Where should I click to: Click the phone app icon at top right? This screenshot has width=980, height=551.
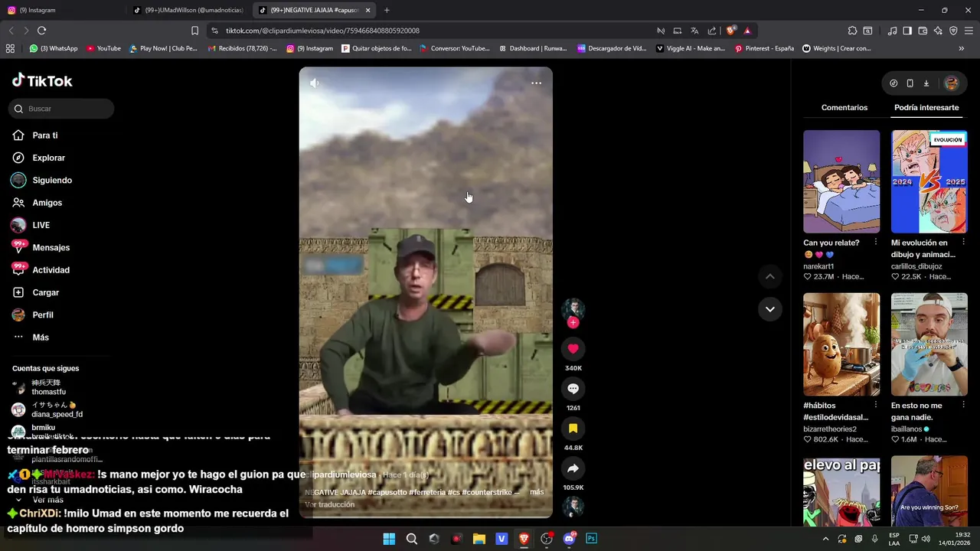click(910, 83)
